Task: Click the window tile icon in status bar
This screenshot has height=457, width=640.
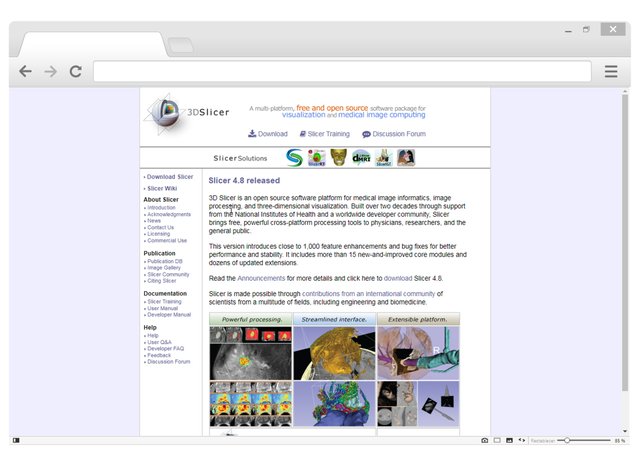Action: click(497, 440)
